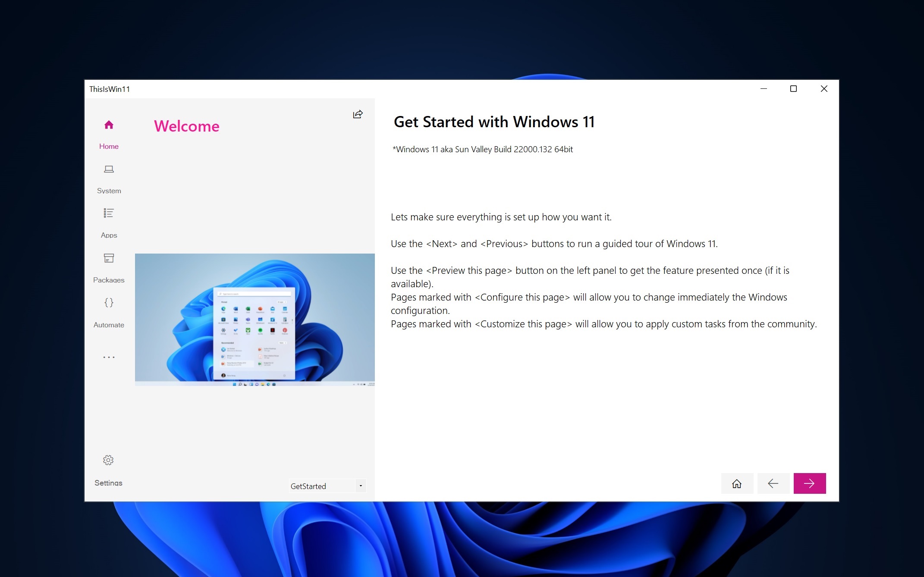The width and height of the screenshot is (924, 577).
Task: Minimize the ThisIsWin11 window
Action: 764,89
